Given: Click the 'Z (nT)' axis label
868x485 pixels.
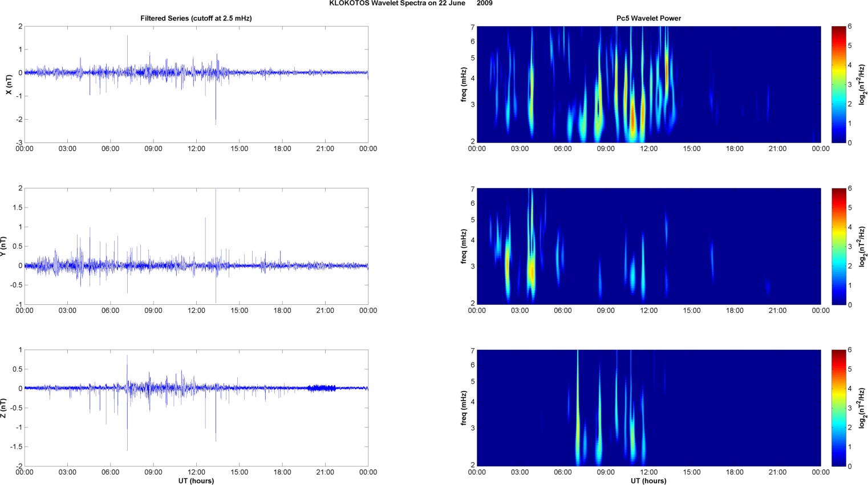Looking at the screenshot, I should pos(4,408).
